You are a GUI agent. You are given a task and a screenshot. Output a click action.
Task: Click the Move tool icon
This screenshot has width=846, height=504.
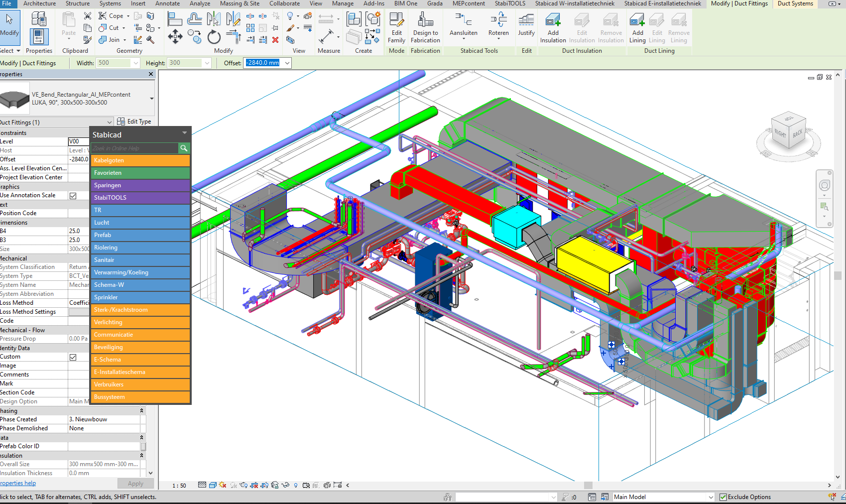pos(175,36)
